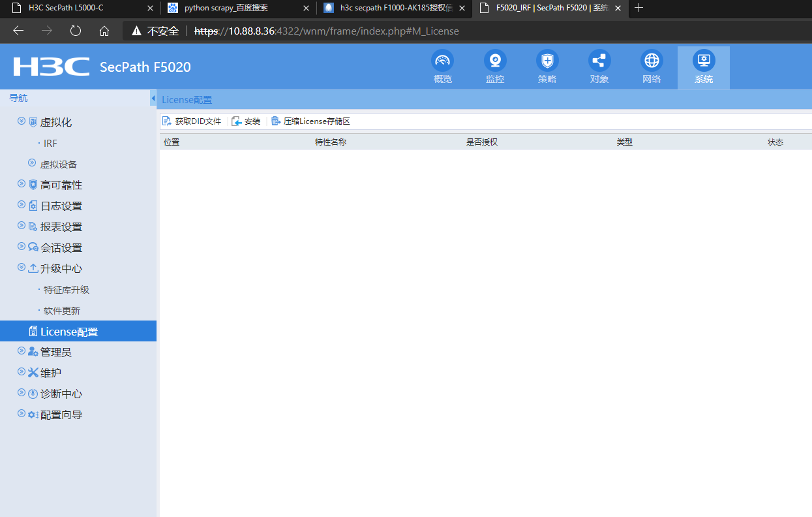Screen dimensions: 812x517
Task: Sort by 位置 column header
Action: 172,142
